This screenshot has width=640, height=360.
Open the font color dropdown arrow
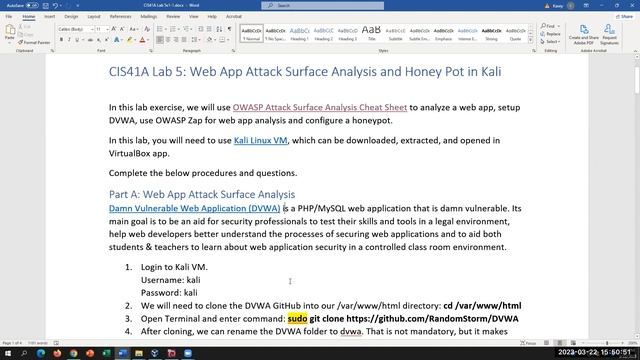tap(147, 40)
